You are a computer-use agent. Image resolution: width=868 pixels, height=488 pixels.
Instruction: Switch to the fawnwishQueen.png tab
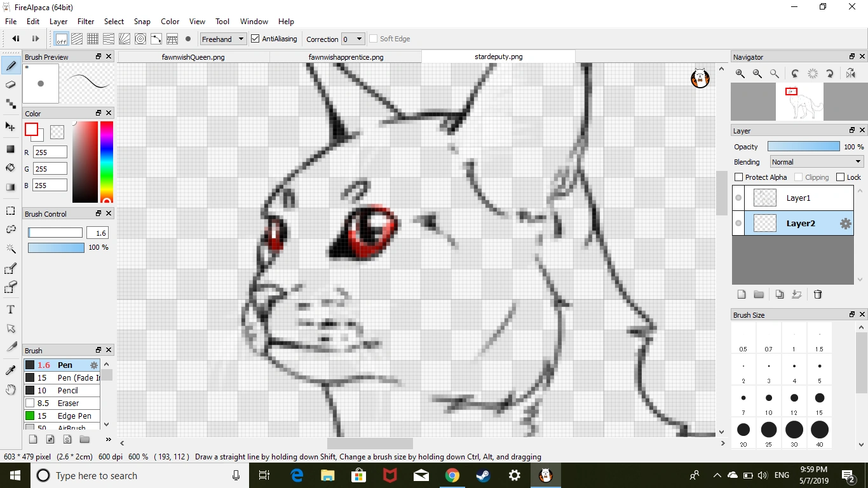click(193, 57)
